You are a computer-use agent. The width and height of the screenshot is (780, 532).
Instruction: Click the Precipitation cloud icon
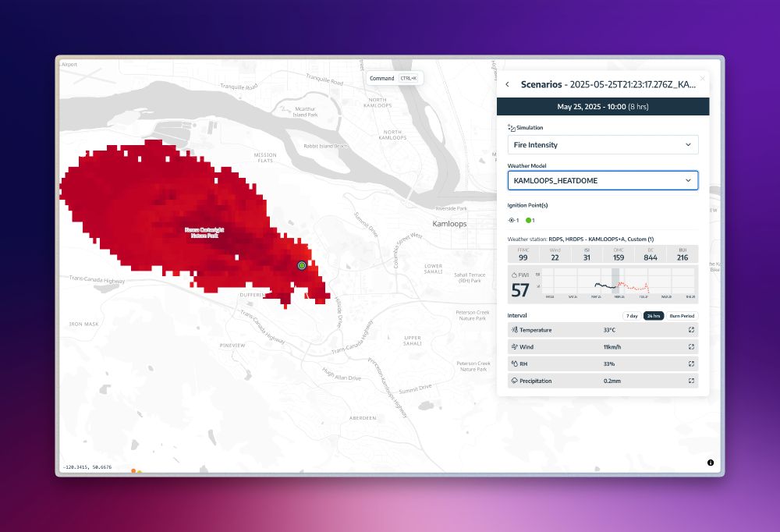[514, 381]
